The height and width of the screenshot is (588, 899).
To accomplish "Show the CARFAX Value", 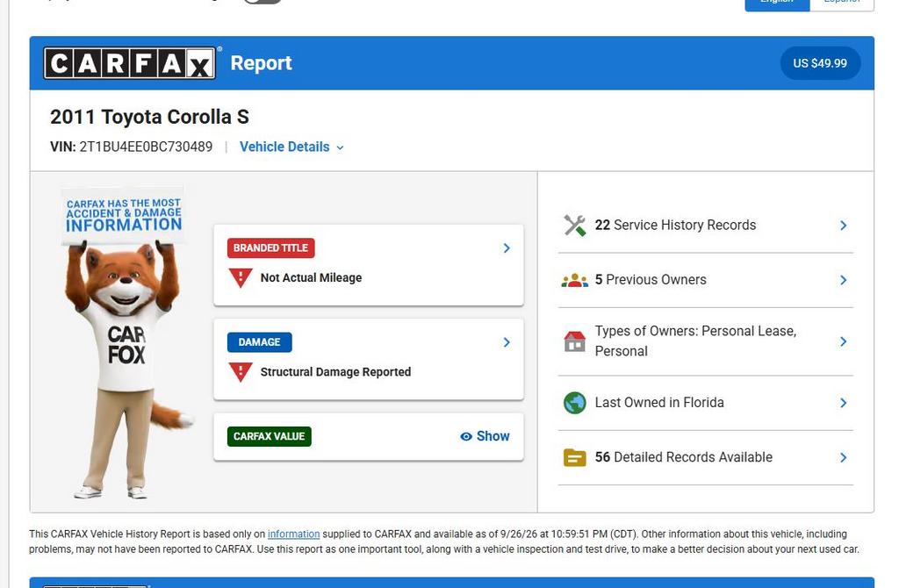I will (485, 437).
